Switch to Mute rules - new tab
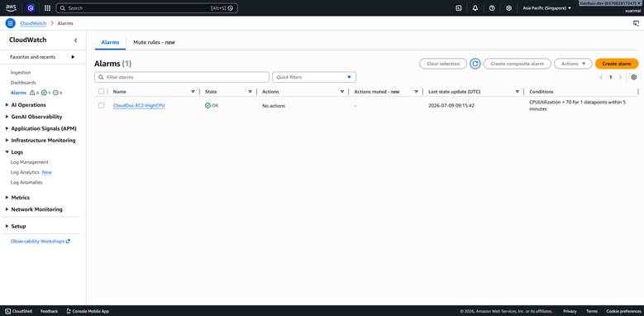The width and height of the screenshot is (644, 316). 154,42
